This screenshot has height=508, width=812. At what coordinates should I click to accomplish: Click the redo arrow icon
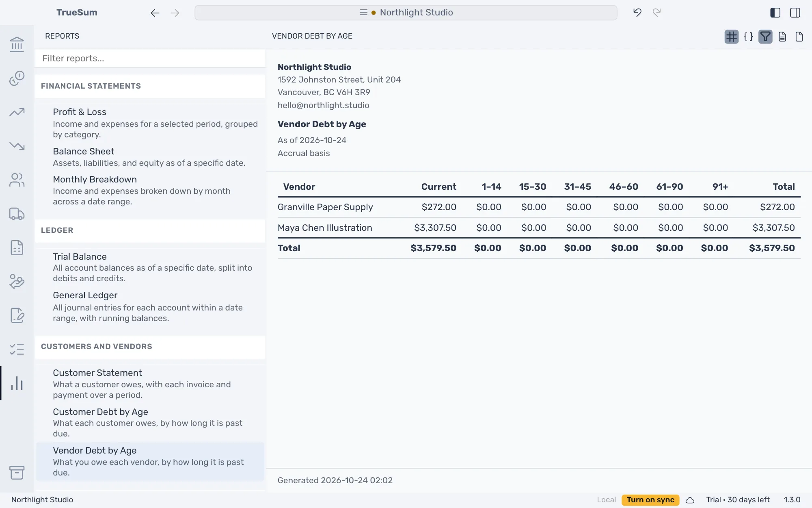tap(657, 13)
